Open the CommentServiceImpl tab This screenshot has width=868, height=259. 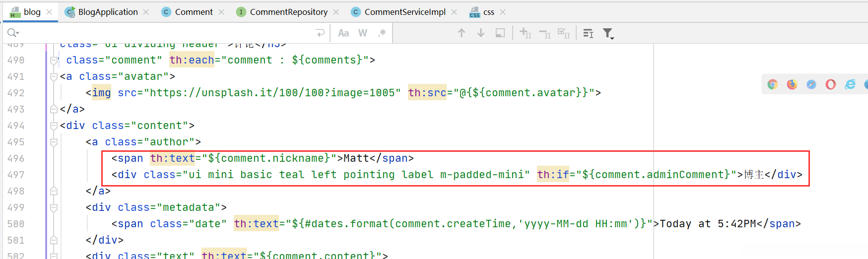click(405, 12)
